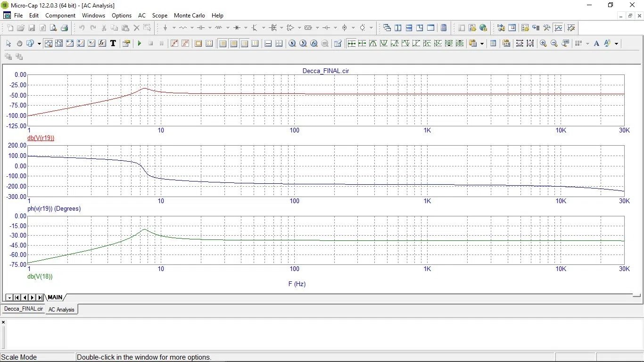Image resolution: width=644 pixels, height=362 pixels.
Task: Open the bold A font icon
Action: click(596, 43)
